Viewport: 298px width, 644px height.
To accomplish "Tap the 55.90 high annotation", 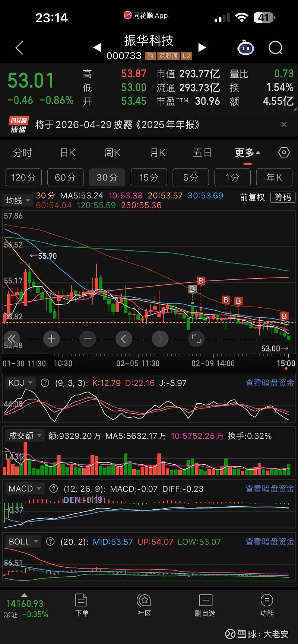I will click(43, 256).
